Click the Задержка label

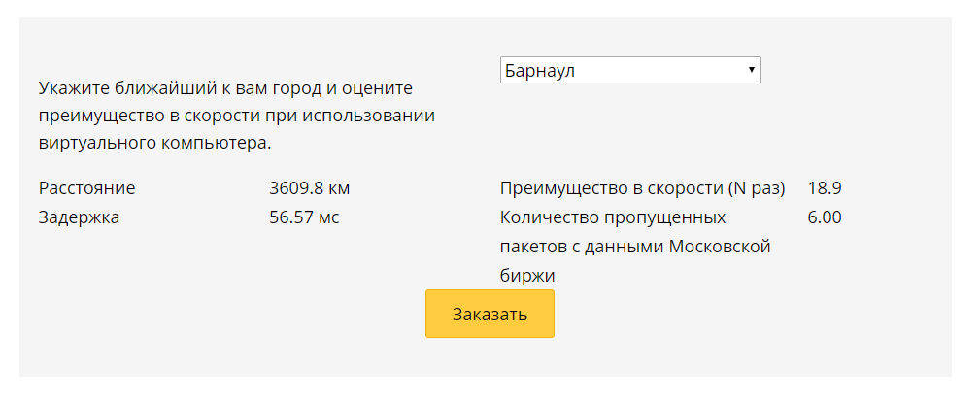click(80, 217)
